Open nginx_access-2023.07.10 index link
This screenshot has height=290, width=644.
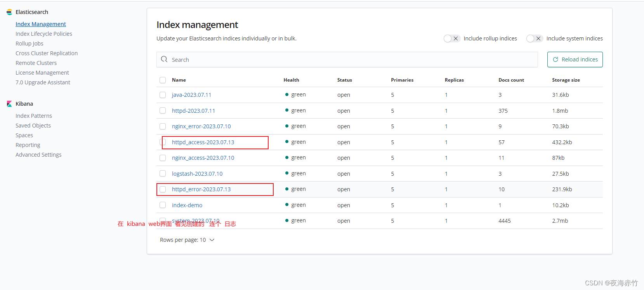pyautogui.click(x=203, y=158)
